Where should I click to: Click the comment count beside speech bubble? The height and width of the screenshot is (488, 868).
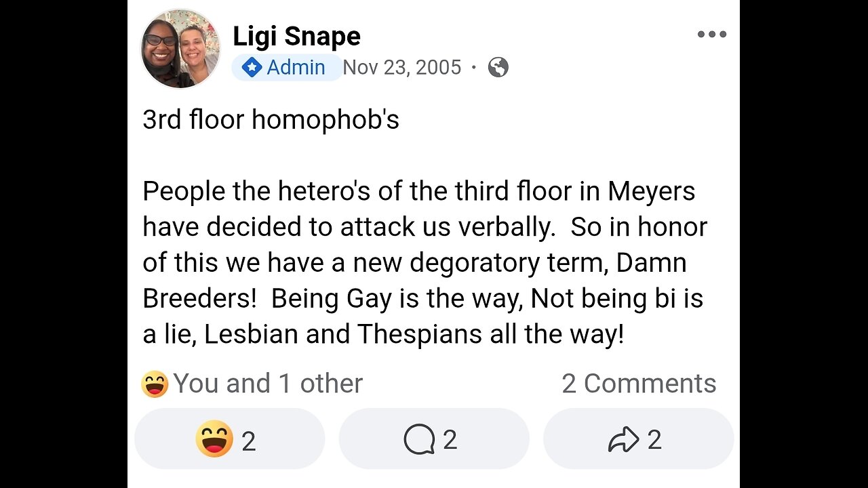coord(450,440)
